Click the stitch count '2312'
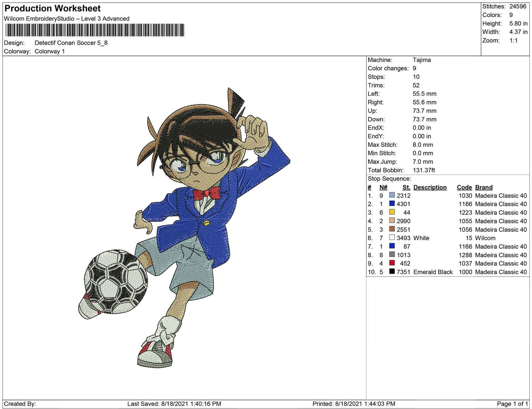This screenshot has height=409, width=532. coord(404,196)
